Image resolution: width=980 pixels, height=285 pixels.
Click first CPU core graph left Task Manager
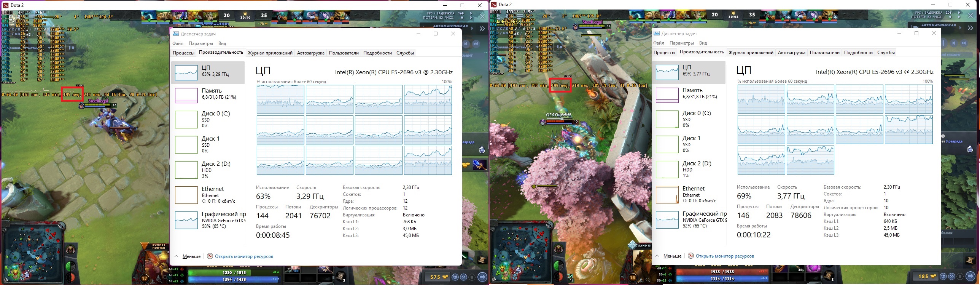pyautogui.click(x=280, y=99)
